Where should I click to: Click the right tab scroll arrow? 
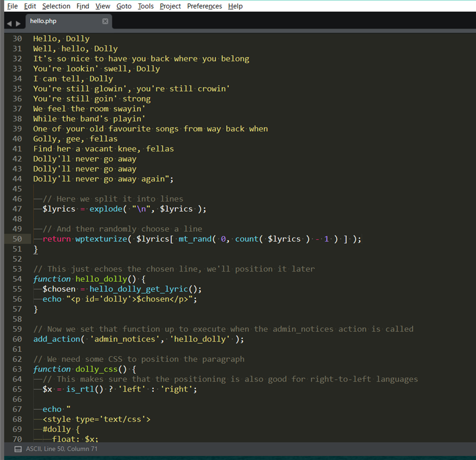click(17, 23)
